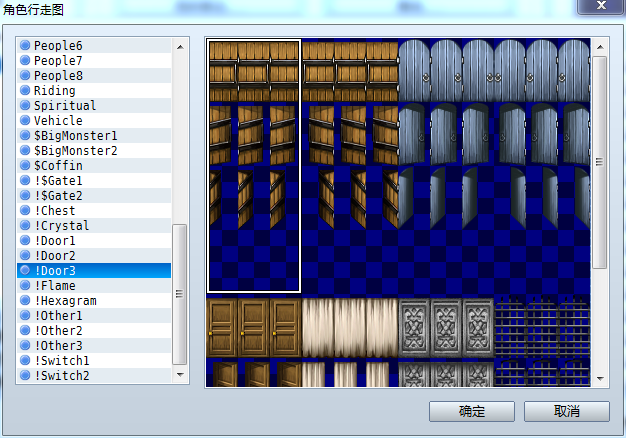Screen dimensions: 626x438
Task: Select the !$Gate1 file
Action: point(94,180)
